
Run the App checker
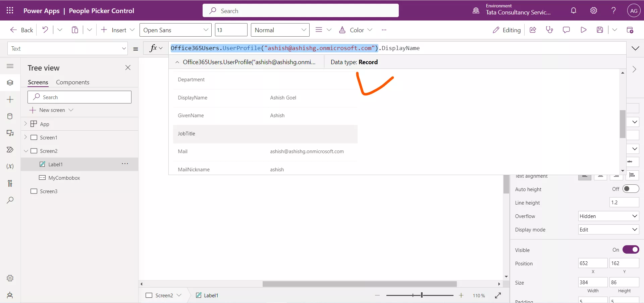coord(549,30)
